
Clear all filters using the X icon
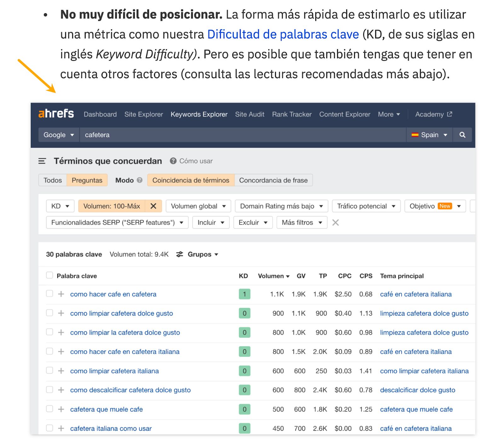pyautogui.click(x=335, y=222)
